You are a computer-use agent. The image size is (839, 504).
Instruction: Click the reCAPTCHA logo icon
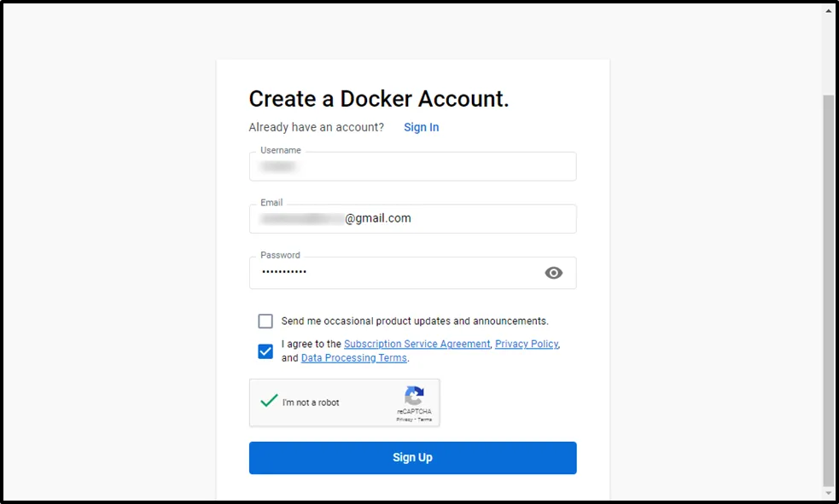point(414,396)
